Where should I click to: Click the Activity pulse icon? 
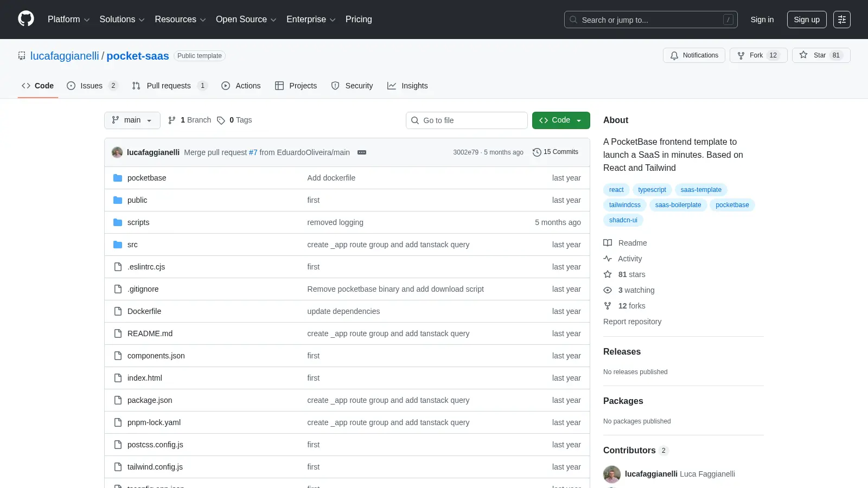click(608, 259)
